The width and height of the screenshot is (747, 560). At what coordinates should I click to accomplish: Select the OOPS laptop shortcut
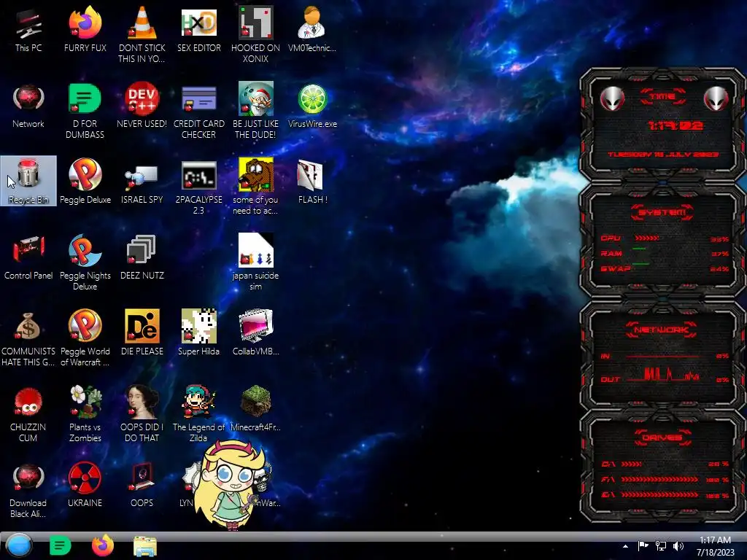(x=142, y=485)
